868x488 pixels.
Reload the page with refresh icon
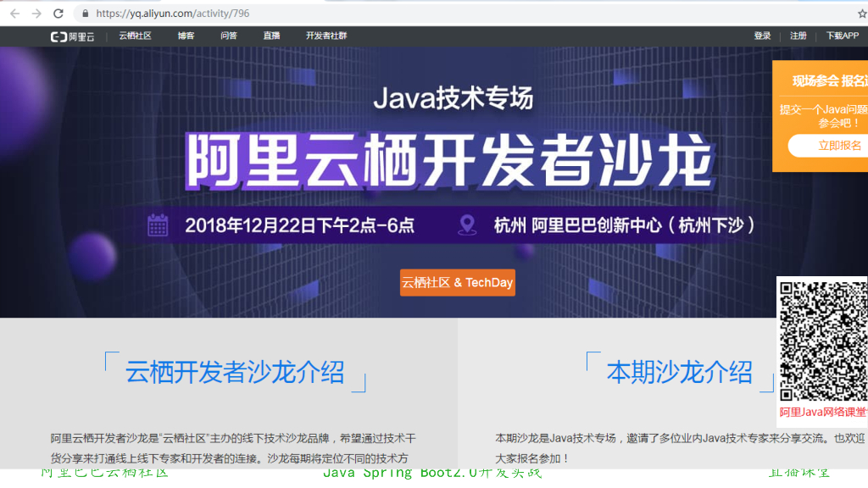58,14
